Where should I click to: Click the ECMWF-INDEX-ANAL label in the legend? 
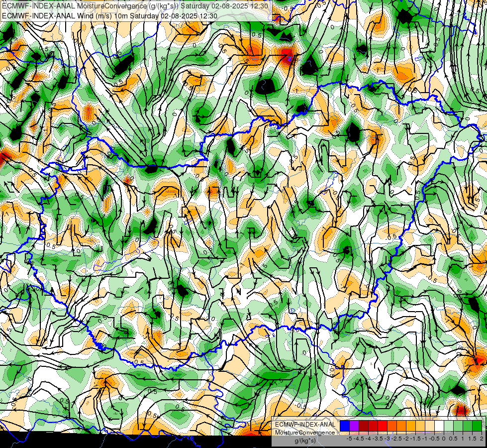point(305,425)
